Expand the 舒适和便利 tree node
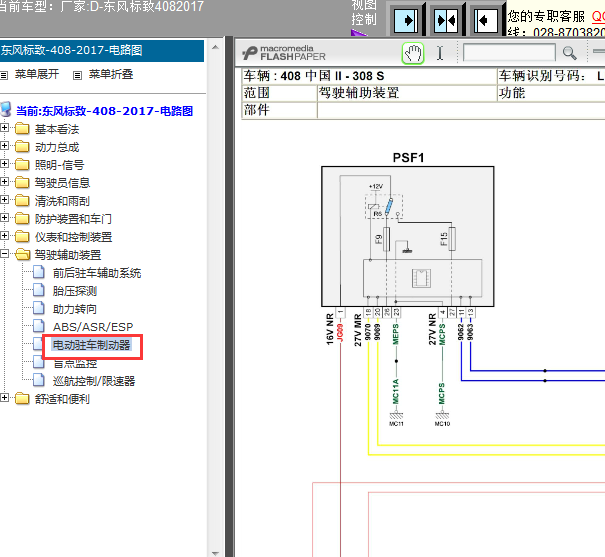The image size is (605, 557). (x=4, y=398)
